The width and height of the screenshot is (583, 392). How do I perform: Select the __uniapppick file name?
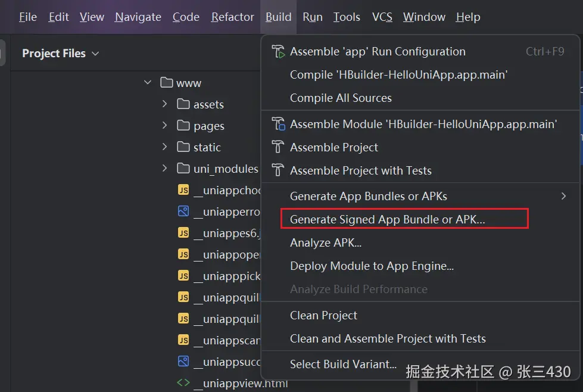coord(227,276)
